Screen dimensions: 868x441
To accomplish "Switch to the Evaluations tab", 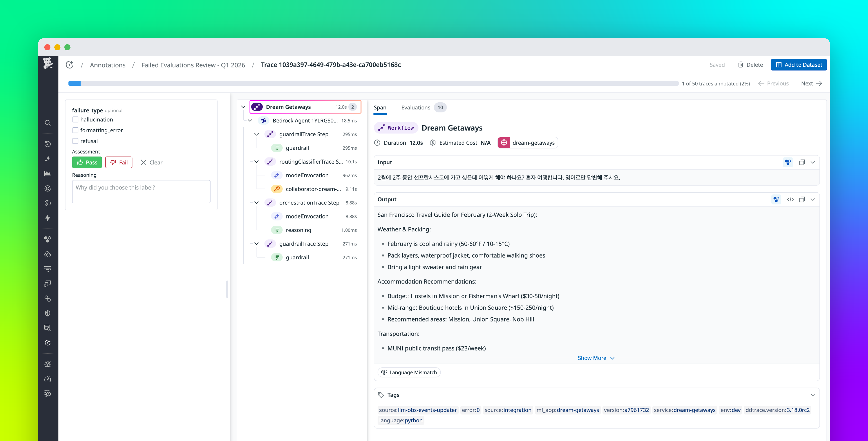I will coord(416,107).
